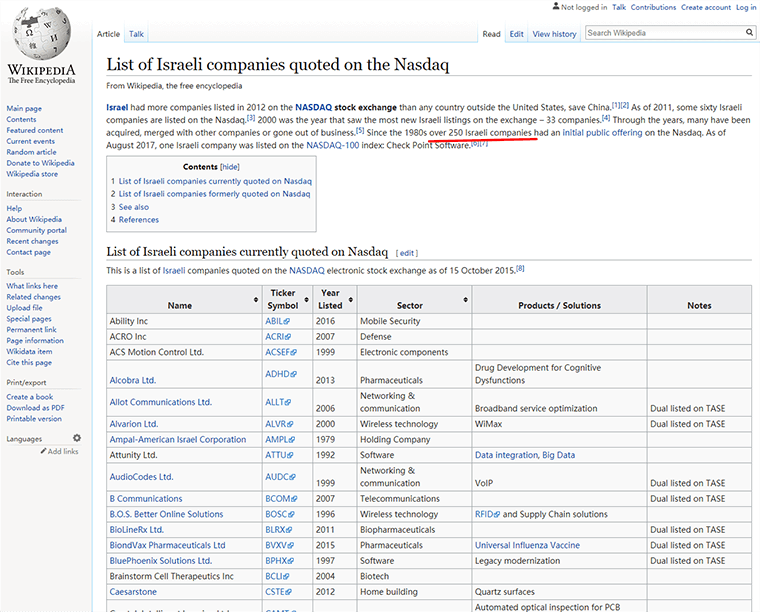
Task: Open initial public offering link
Action: pos(602,133)
